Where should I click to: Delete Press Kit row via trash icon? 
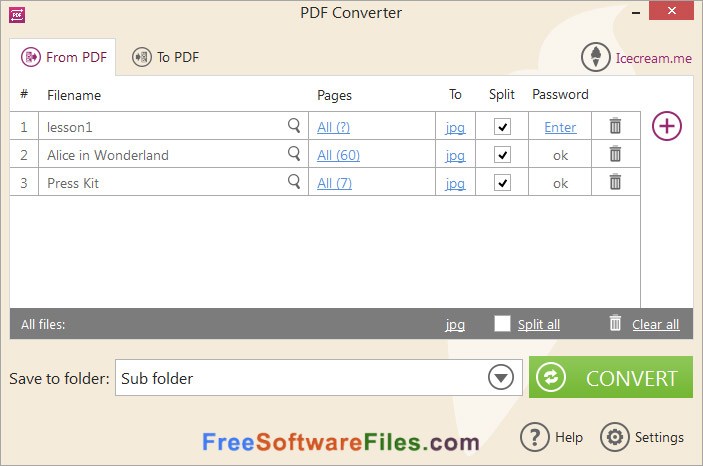tap(615, 182)
